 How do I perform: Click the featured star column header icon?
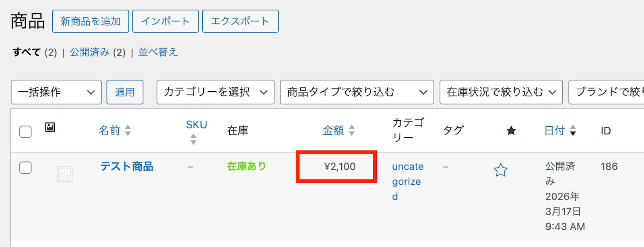[x=511, y=131]
